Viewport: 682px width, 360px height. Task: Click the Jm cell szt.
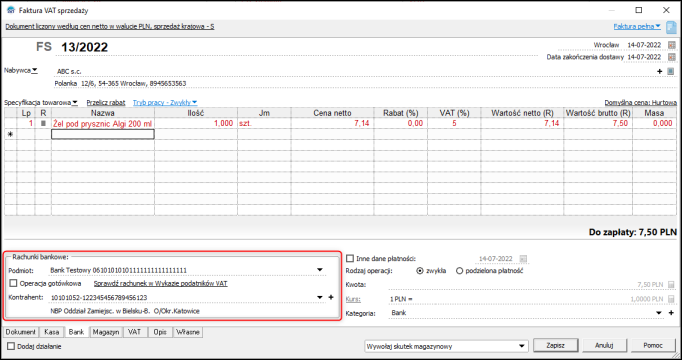(x=264, y=123)
